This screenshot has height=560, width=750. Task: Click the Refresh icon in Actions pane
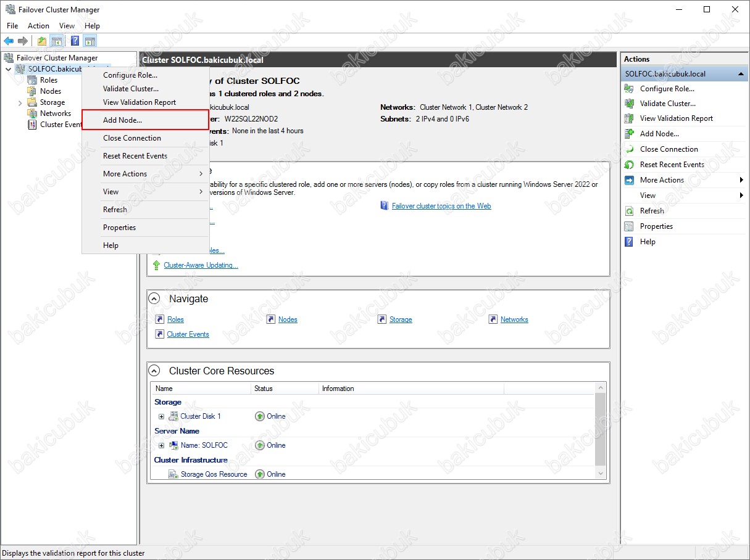point(629,211)
